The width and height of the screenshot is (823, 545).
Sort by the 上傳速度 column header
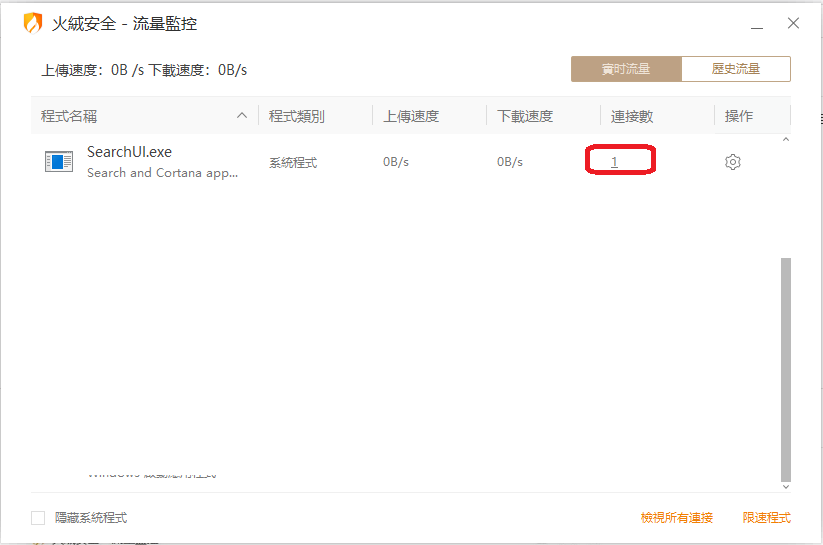coord(411,116)
